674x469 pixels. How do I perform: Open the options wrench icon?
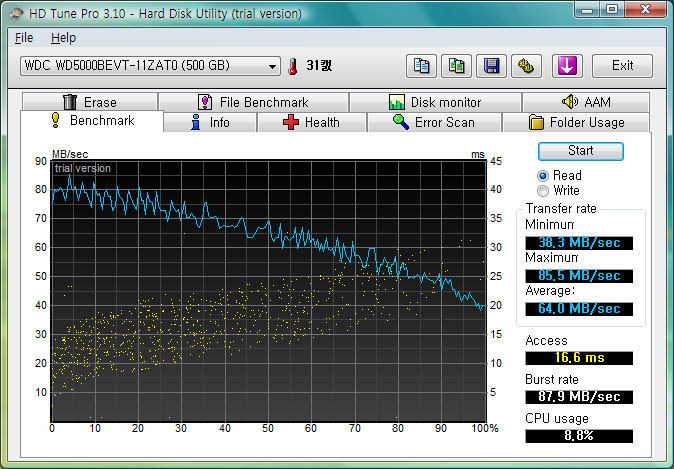[x=525, y=66]
